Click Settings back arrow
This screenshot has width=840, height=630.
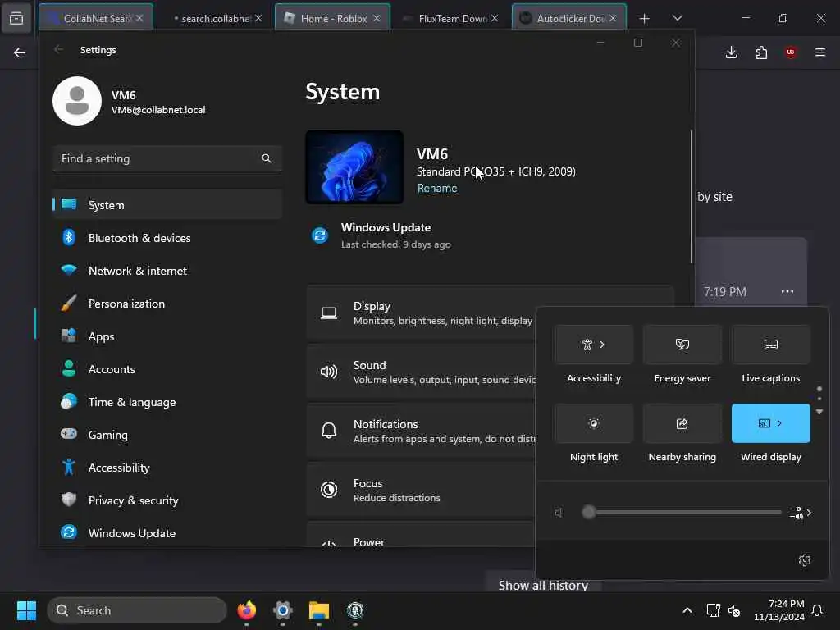(x=59, y=50)
